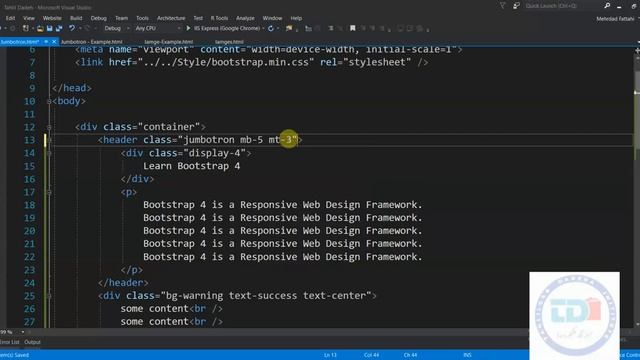This screenshot has height=360, width=640.
Task: Click the 'Ln 13' status bar indicator
Action: coord(330,355)
